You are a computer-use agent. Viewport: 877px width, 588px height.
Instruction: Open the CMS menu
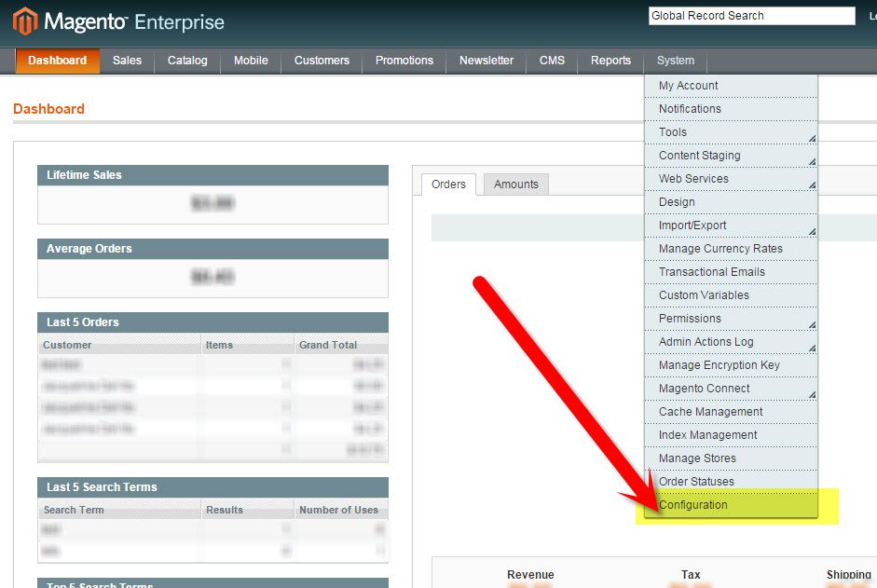pos(552,61)
